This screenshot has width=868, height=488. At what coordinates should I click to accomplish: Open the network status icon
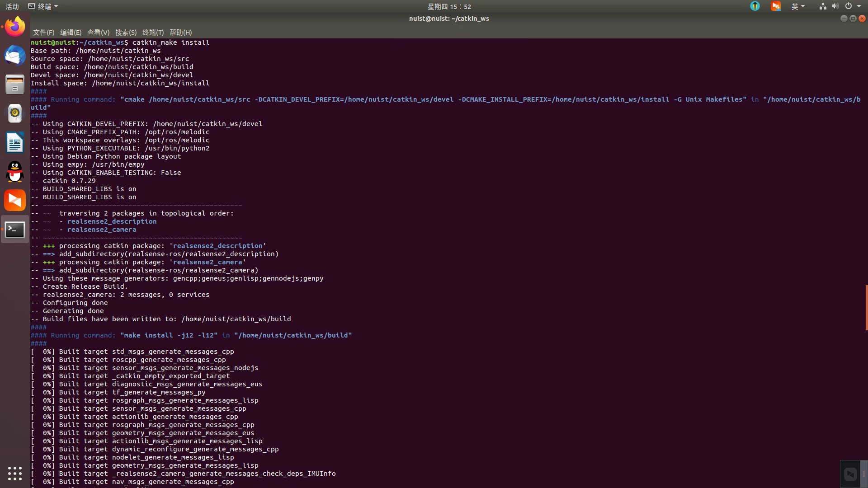pyautogui.click(x=823, y=6)
